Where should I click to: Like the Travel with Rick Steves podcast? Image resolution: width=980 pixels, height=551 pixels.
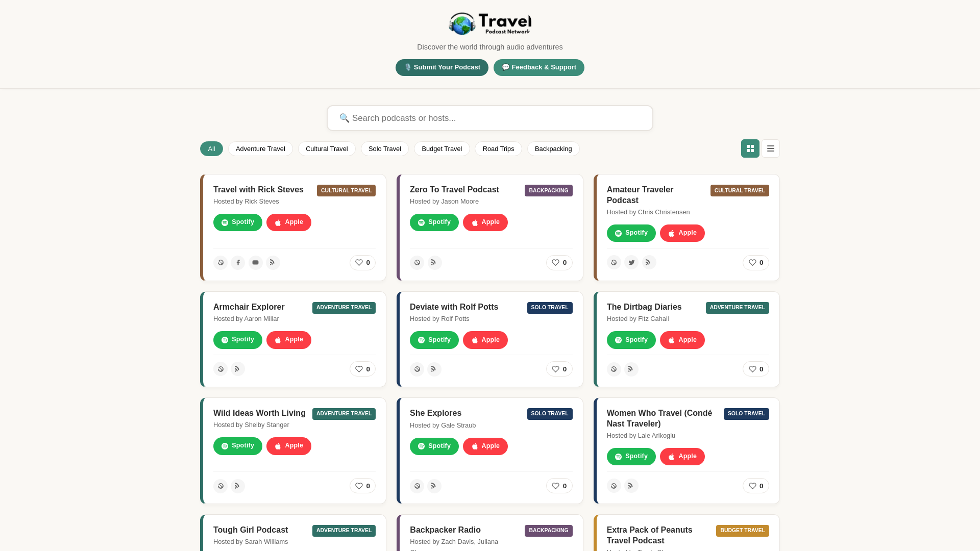pos(362,263)
